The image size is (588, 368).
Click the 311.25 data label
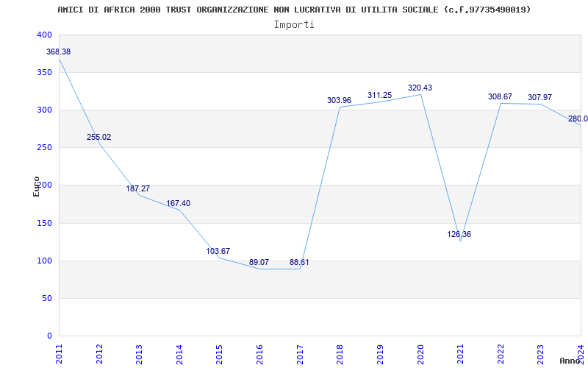coord(379,96)
